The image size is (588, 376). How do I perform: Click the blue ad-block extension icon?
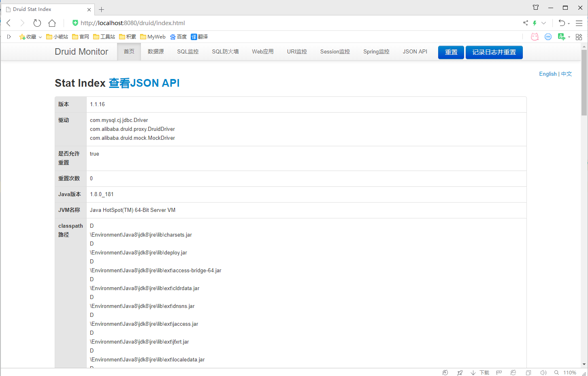(x=548, y=37)
